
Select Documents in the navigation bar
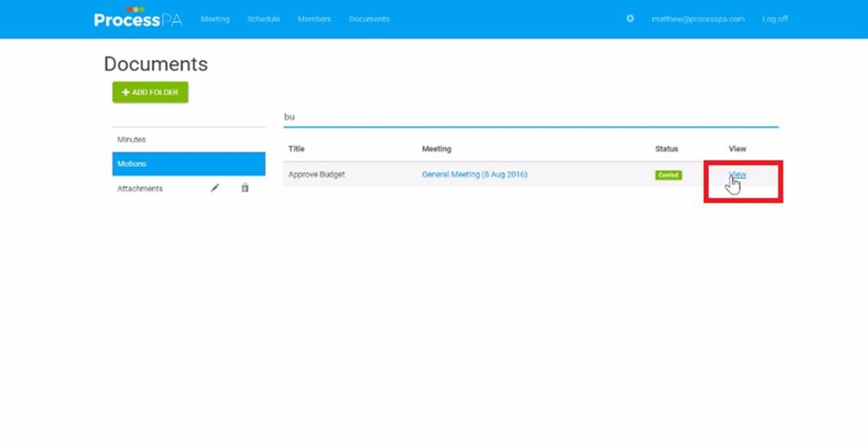pos(369,20)
